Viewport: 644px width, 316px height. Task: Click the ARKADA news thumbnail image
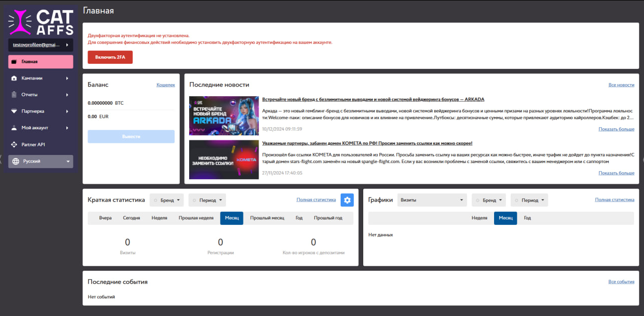(x=224, y=116)
